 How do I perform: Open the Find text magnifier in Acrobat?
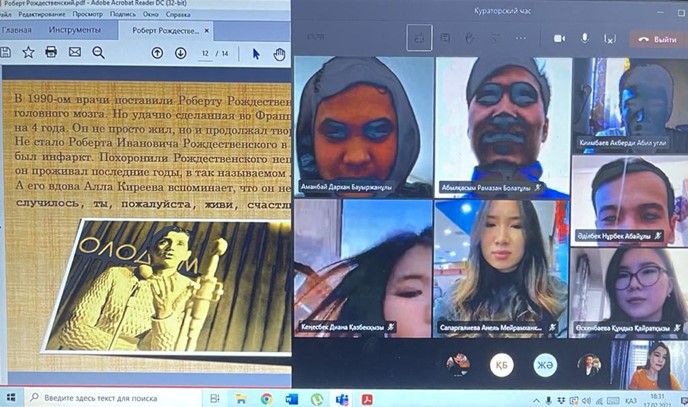(x=98, y=52)
